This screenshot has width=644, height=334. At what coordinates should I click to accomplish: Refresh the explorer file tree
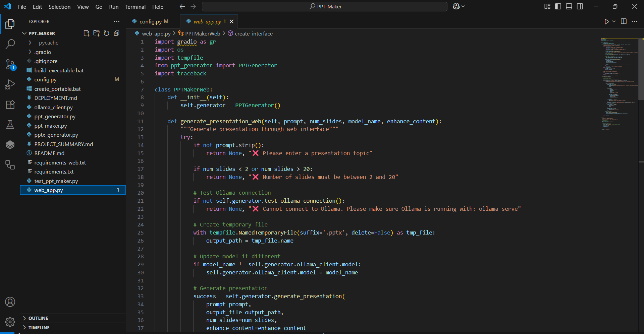[x=106, y=33]
